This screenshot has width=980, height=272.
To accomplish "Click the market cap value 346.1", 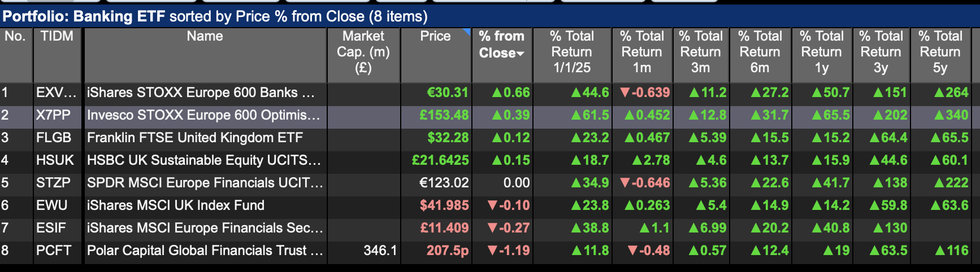I will [380, 251].
